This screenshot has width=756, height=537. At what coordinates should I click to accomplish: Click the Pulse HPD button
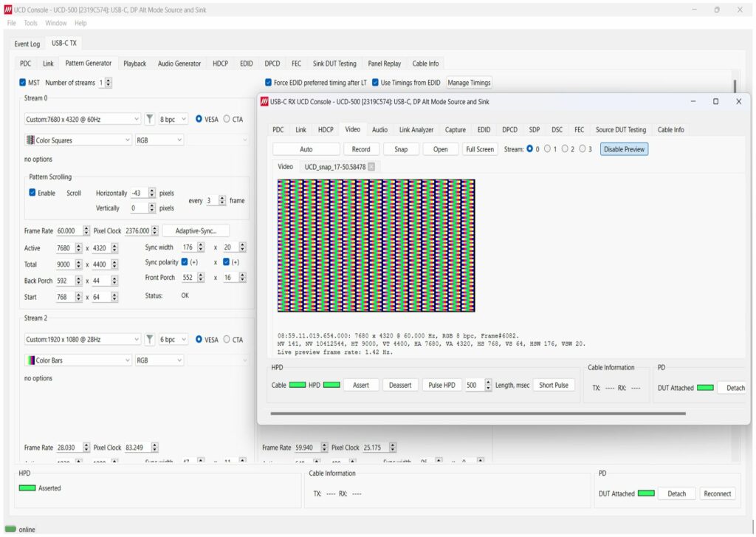(443, 385)
